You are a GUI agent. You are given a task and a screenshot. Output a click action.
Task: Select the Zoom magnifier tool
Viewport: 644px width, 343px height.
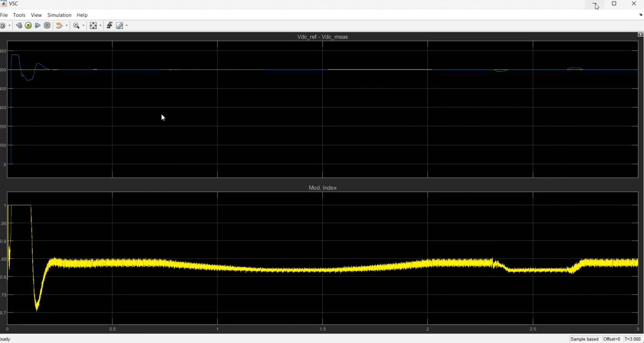tap(76, 26)
